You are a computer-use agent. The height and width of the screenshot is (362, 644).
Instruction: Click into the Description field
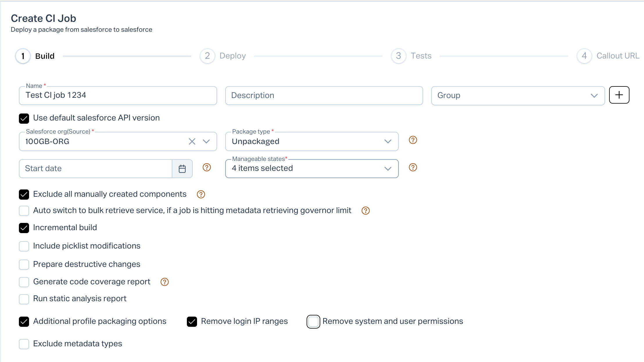[x=324, y=95]
